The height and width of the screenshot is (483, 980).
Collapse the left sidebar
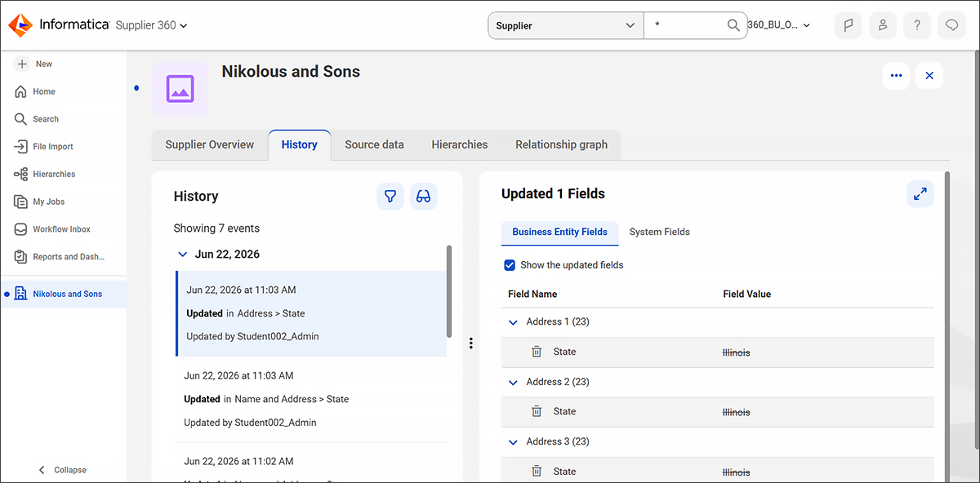(x=63, y=470)
